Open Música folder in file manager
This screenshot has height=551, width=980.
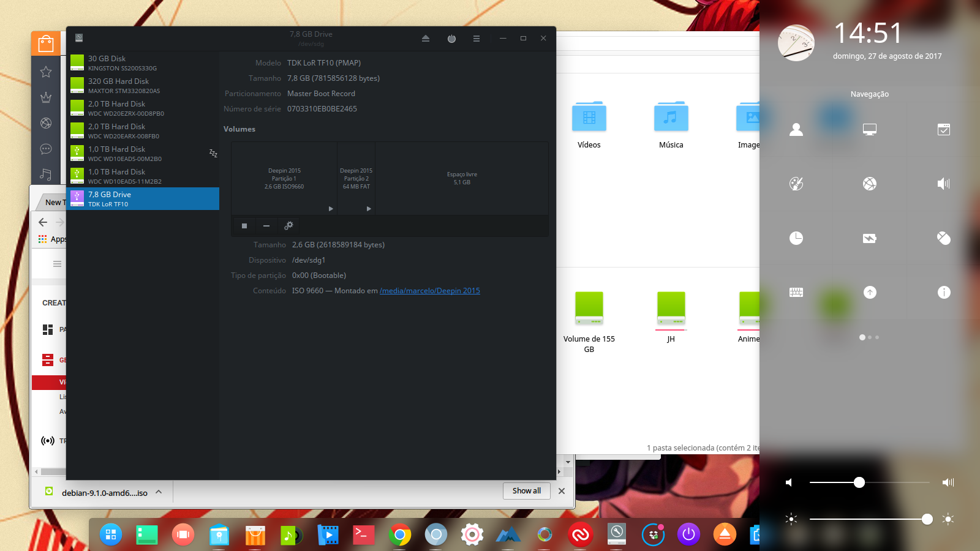point(671,126)
